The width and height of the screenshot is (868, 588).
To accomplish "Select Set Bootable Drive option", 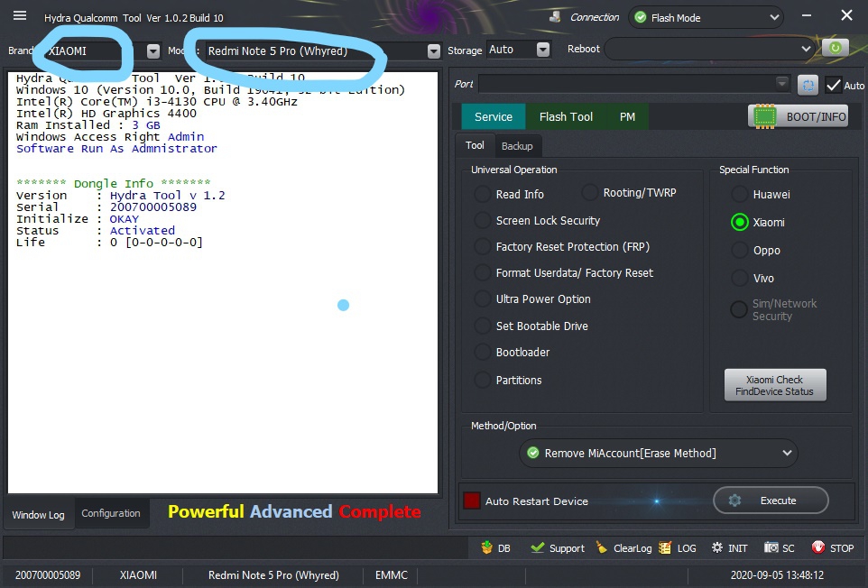I will click(482, 326).
